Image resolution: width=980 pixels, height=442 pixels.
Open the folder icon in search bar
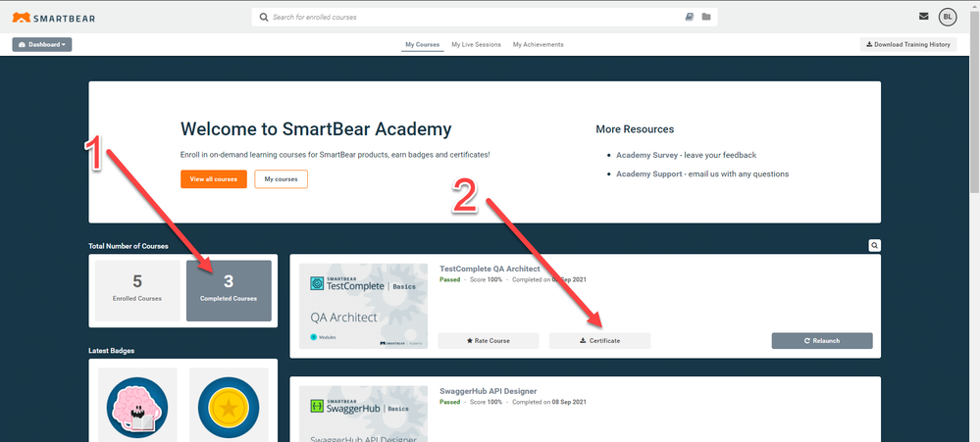[706, 17]
